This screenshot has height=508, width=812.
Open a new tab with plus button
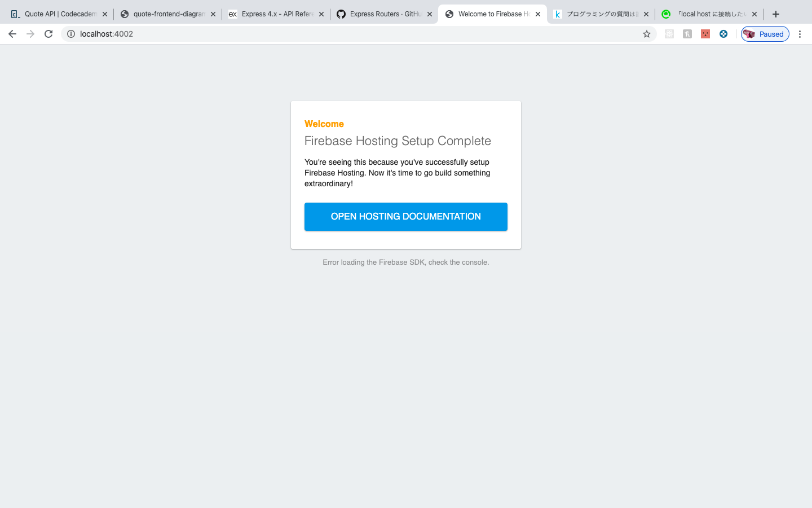[x=776, y=14]
